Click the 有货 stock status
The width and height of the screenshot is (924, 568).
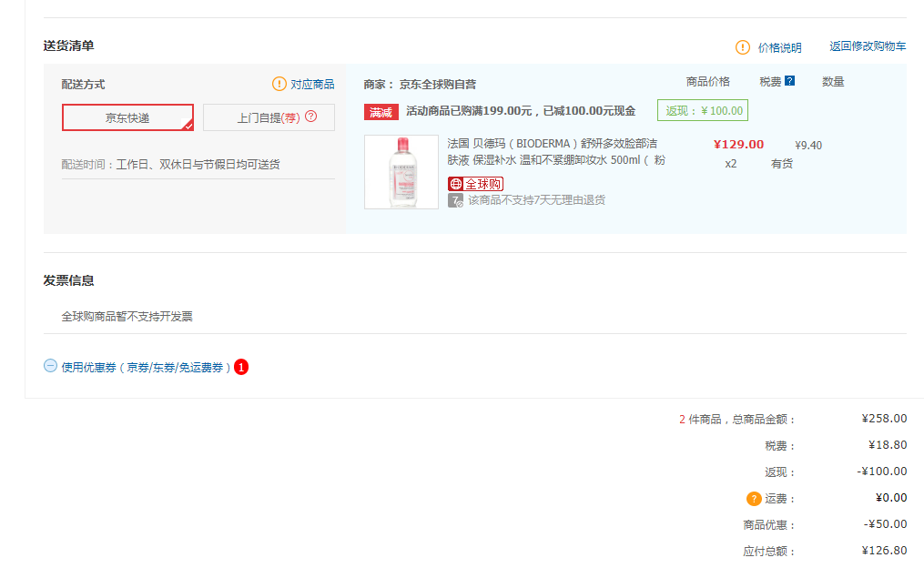pyautogui.click(x=782, y=164)
